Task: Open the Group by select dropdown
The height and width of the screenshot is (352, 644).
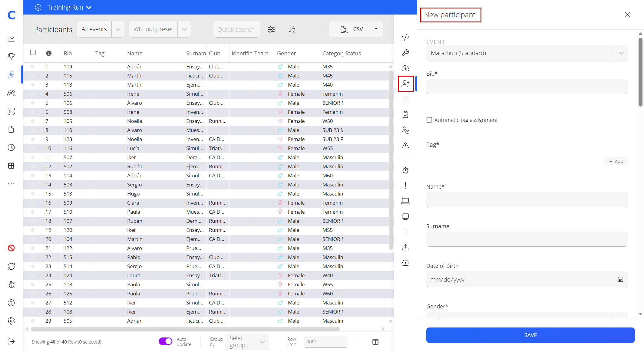Action: coord(247,342)
